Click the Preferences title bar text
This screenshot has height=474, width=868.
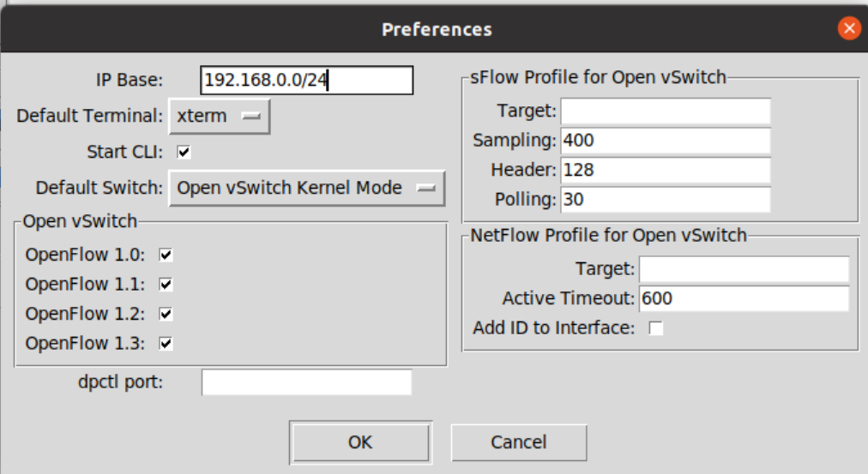tap(437, 29)
